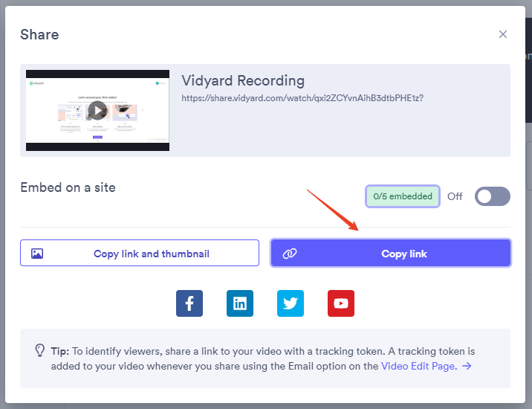Click the 0/5 embedded badge
This screenshot has height=409, width=532.
(x=403, y=196)
